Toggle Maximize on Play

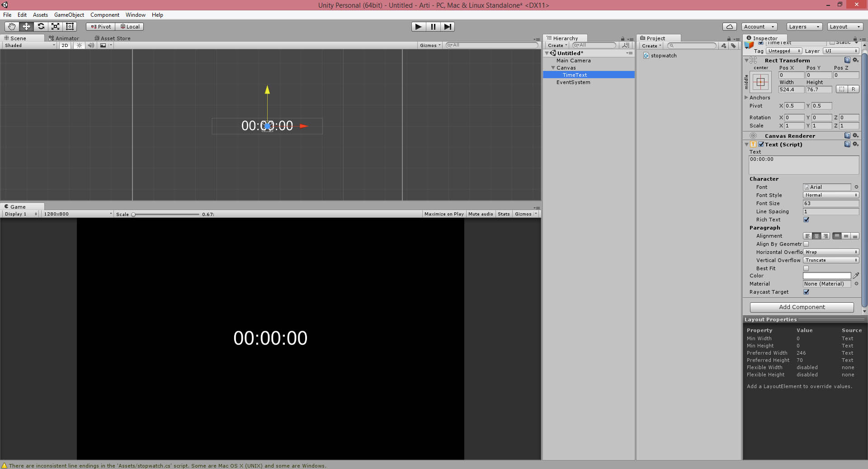444,214
